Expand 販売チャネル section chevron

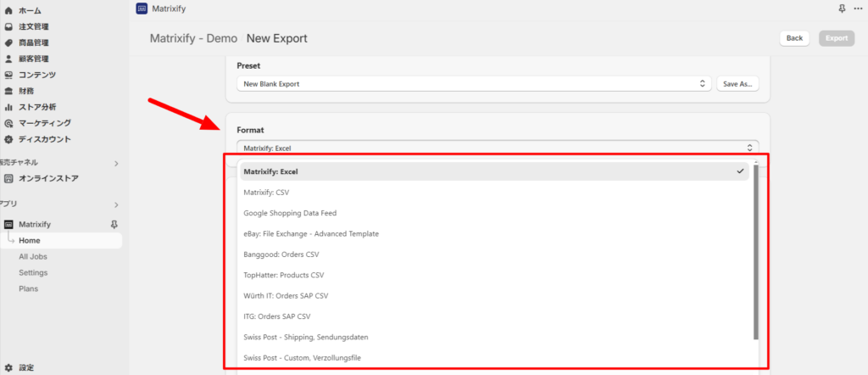116,163
